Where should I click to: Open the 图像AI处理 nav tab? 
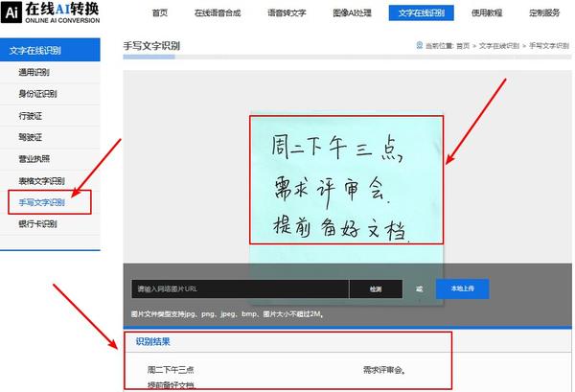pyautogui.click(x=352, y=12)
